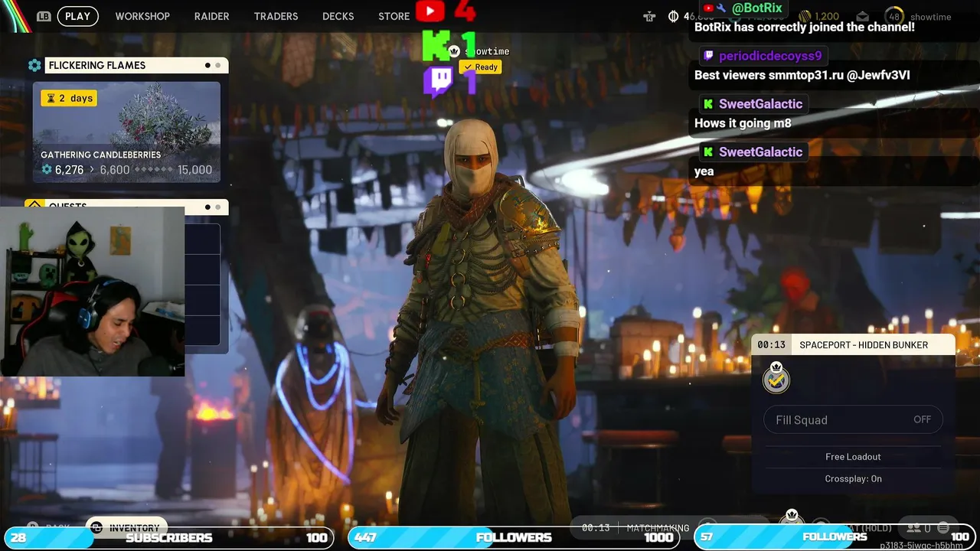Image resolution: width=980 pixels, height=551 pixels.
Task: Click the yellow Ready badge
Action: (480, 67)
